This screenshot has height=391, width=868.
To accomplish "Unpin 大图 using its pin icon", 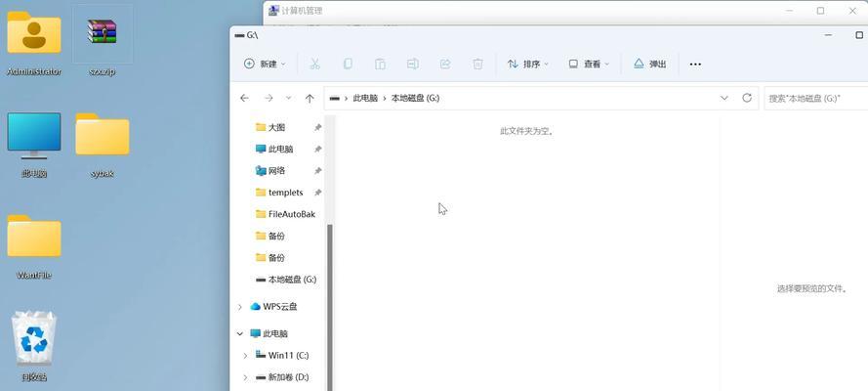I will coord(317,127).
